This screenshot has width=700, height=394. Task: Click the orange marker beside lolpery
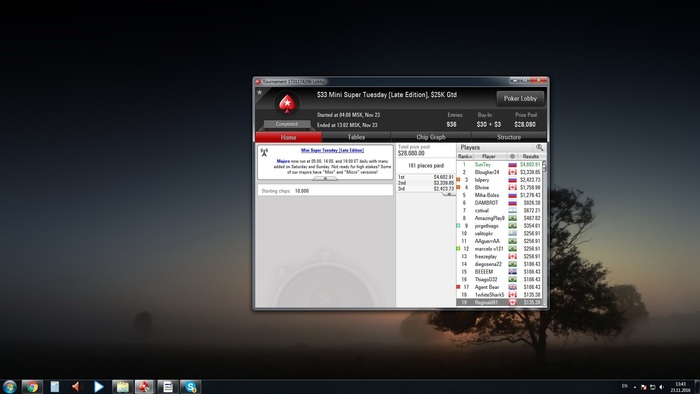point(458,180)
